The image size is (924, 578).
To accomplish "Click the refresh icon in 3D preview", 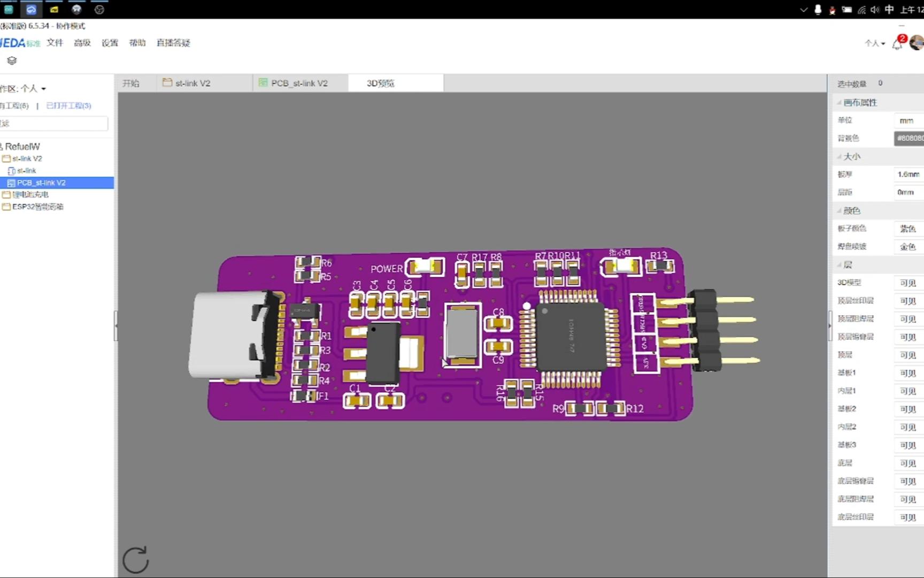I will click(x=136, y=560).
